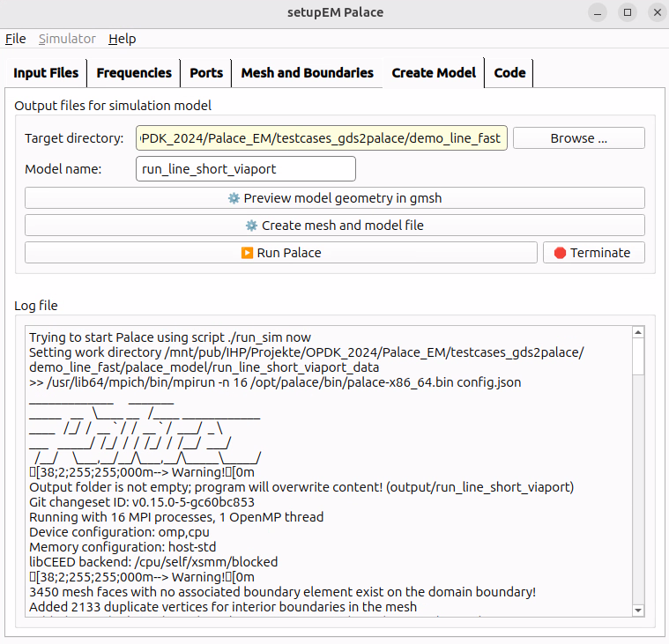This screenshot has width=669, height=644.
Task: Click '3450 mesh faces' warning line
Action: point(282,592)
